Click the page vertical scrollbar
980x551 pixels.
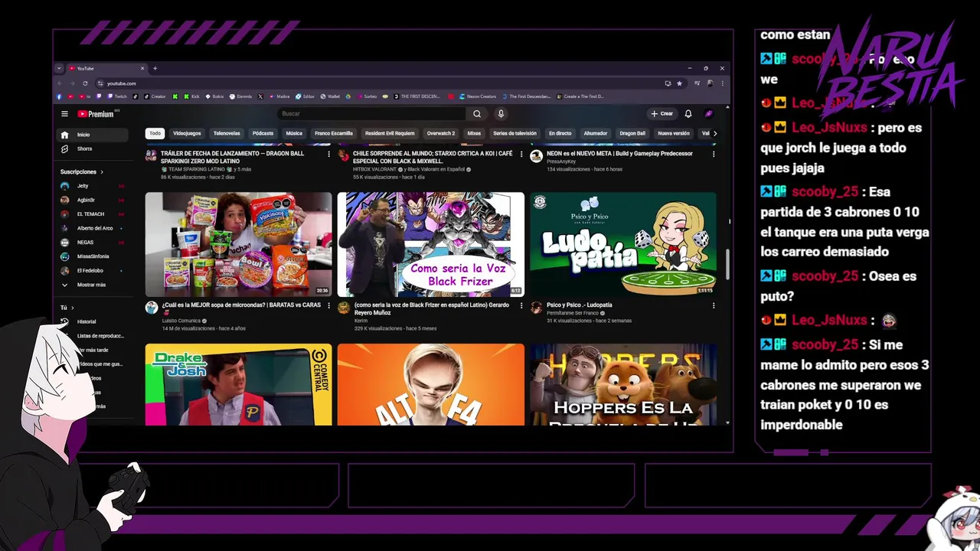(727, 264)
